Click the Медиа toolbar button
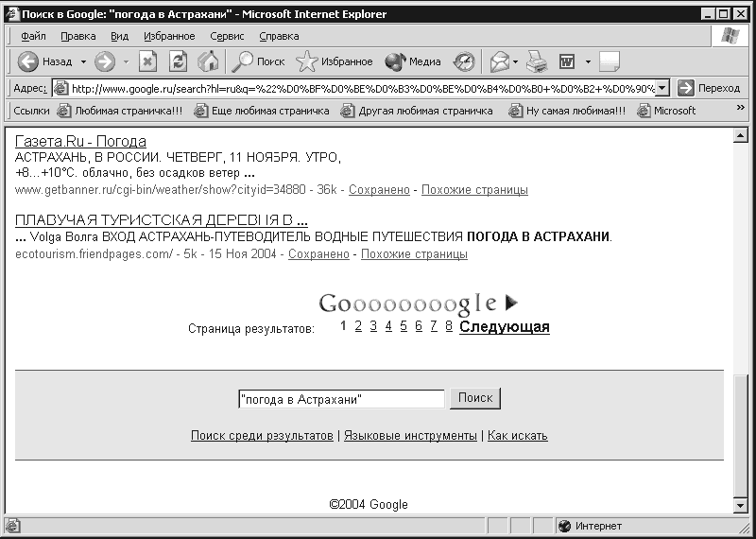The image size is (756, 539). pyautogui.click(x=413, y=61)
